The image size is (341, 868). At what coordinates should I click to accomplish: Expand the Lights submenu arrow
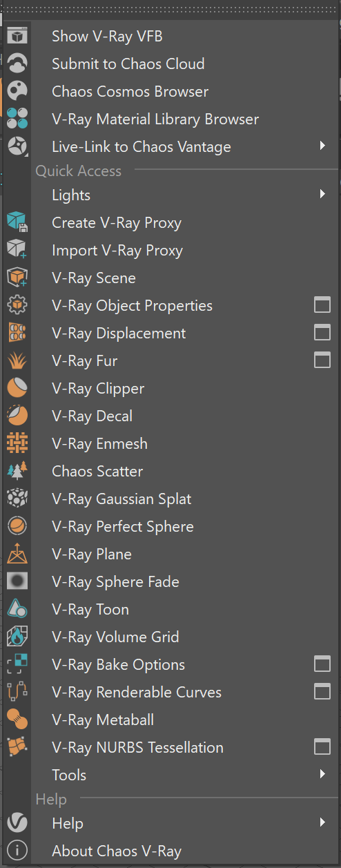[322, 195]
